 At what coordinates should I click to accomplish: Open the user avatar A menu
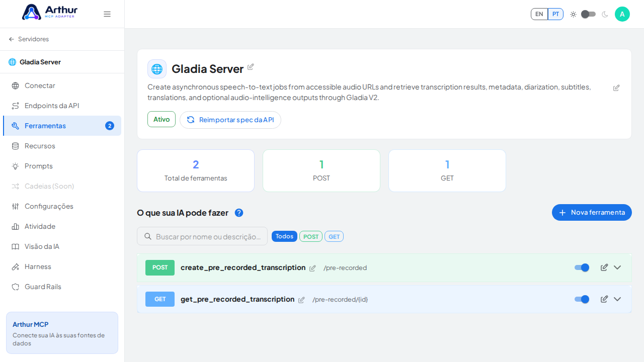(622, 14)
